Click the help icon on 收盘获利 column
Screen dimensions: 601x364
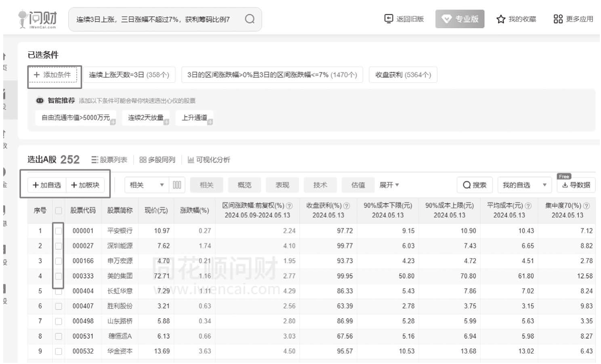pyautogui.click(x=346, y=206)
